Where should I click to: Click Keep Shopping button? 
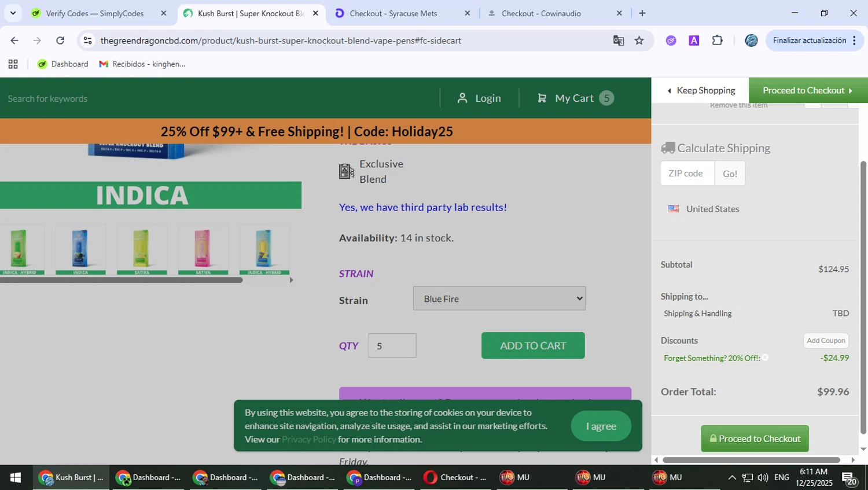coord(701,90)
